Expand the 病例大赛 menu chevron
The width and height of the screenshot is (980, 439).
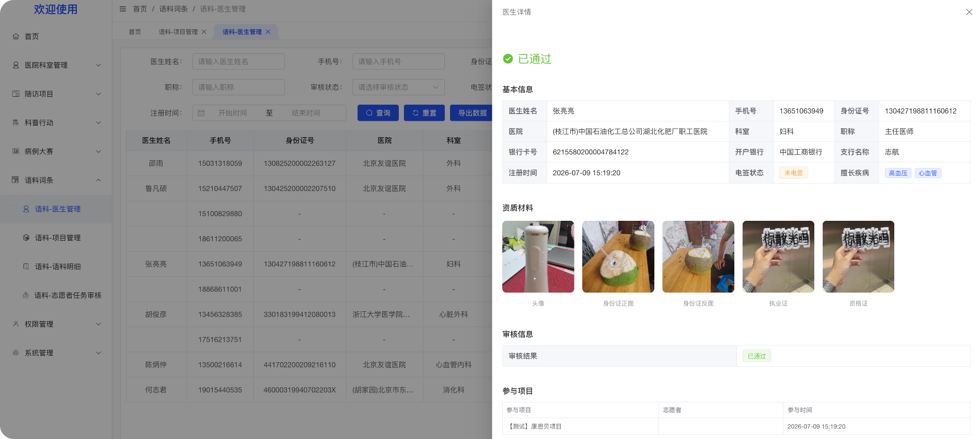[98, 151]
